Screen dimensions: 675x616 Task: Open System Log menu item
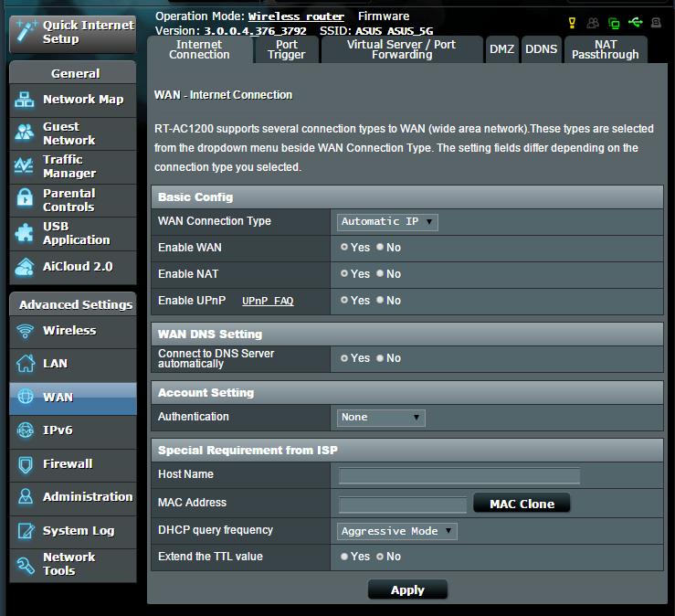(x=73, y=531)
